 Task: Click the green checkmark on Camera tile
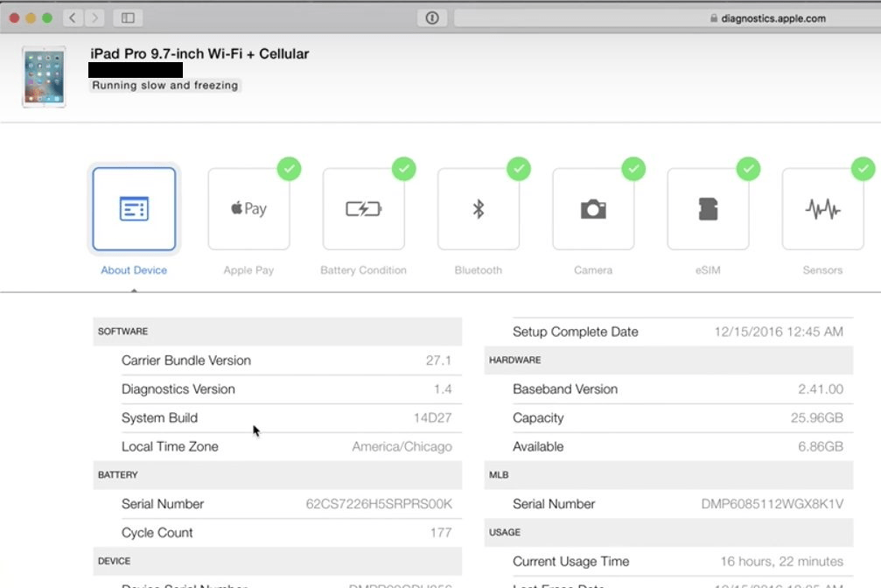click(633, 169)
